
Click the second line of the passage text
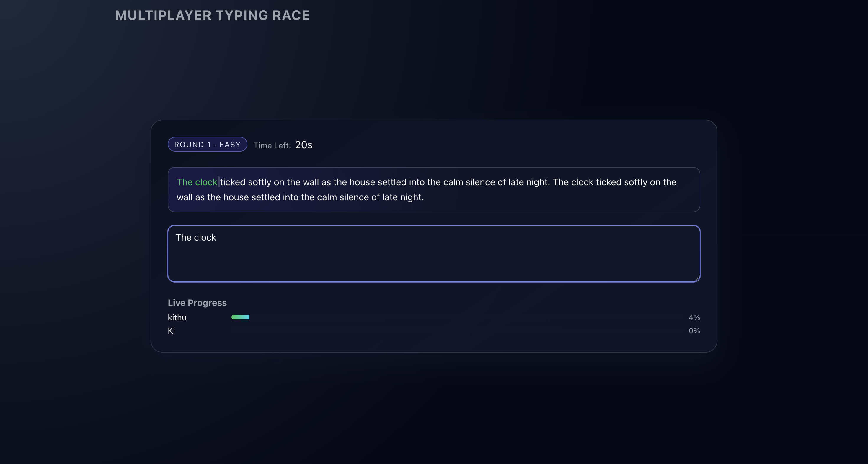(x=301, y=197)
